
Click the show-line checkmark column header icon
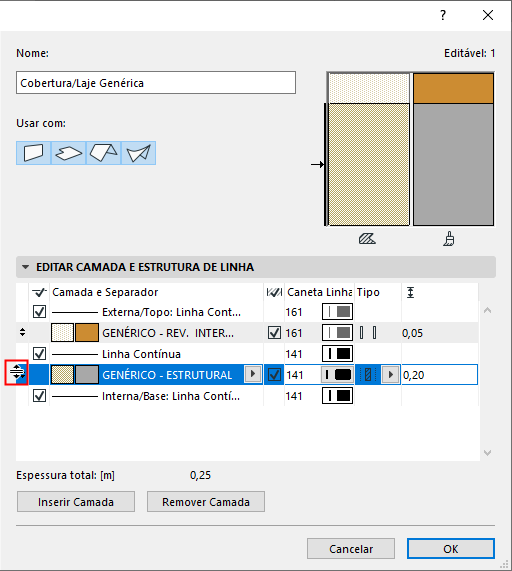point(39,292)
